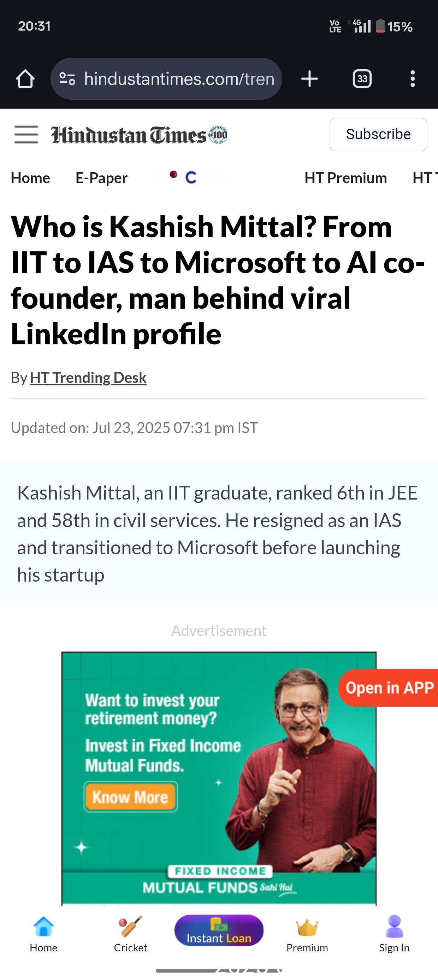Open a new tab with plus icon
This screenshot has height=980, width=438.
[309, 79]
